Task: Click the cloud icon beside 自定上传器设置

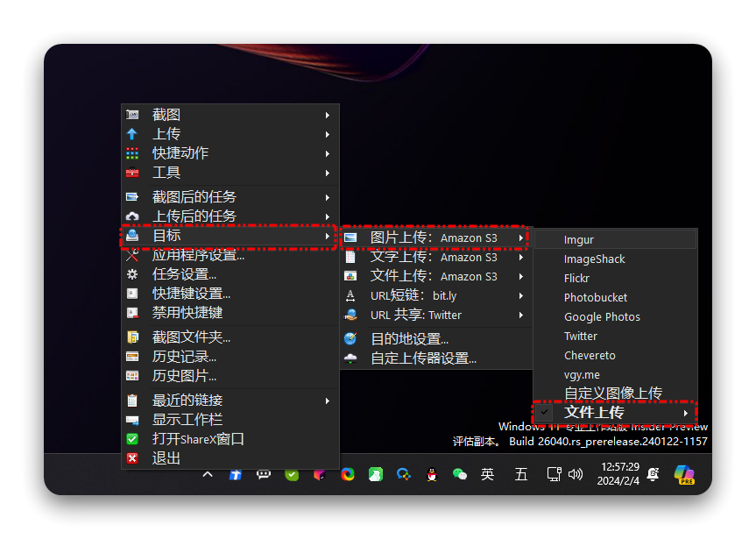Action: [350, 358]
